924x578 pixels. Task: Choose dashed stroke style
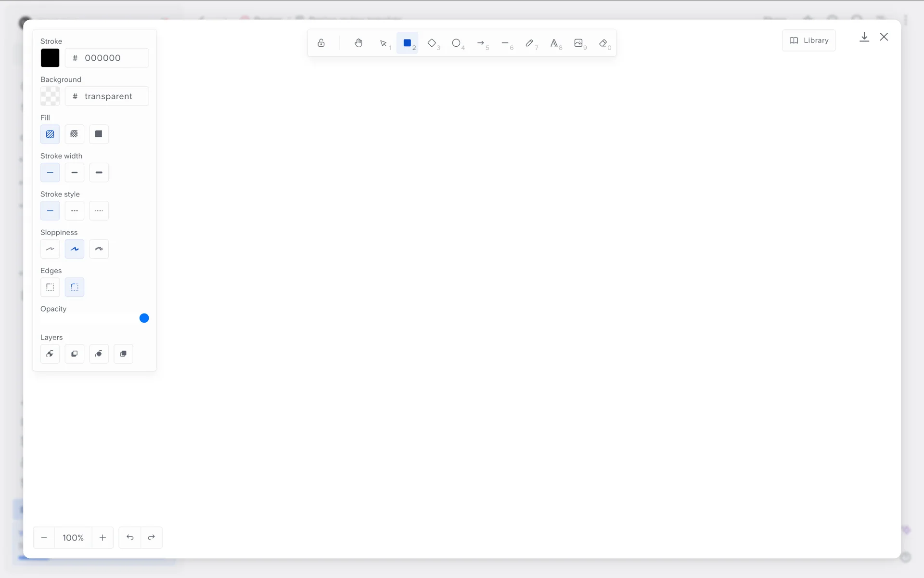[74, 210]
